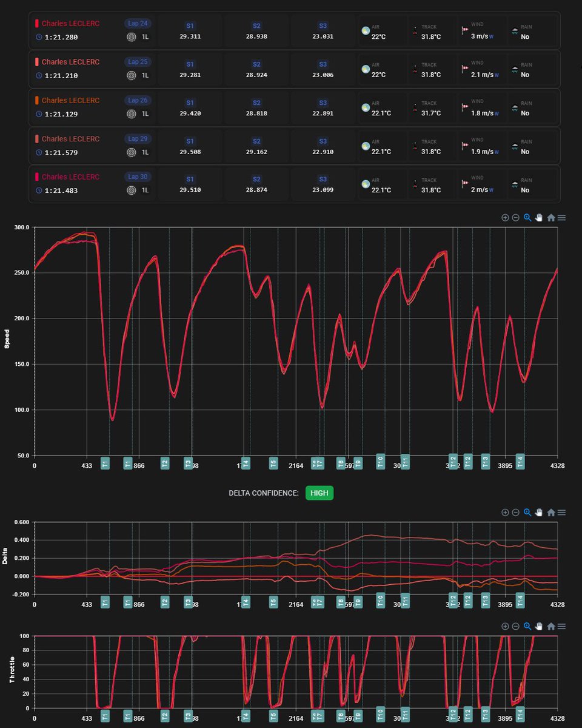The height and width of the screenshot is (728, 582).
Task: Open the Speed chart hamburger menu
Action: 562,218
